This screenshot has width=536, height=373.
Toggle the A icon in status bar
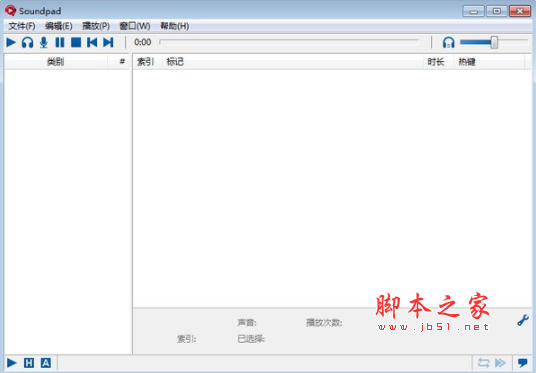click(46, 363)
